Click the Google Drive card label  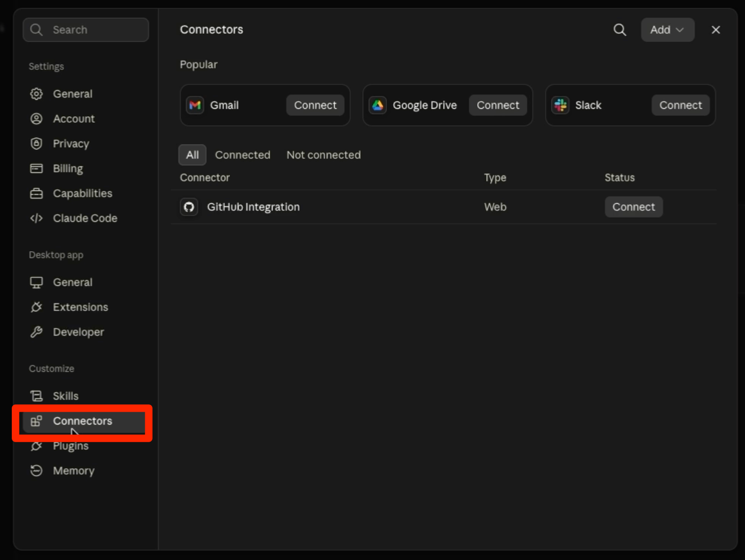click(x=425, y=105)
